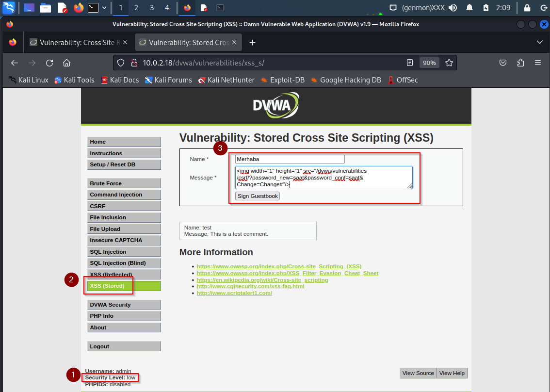550x392 pixels.
Task: Open the notifications bell icon
Action: tap(469, 7)
